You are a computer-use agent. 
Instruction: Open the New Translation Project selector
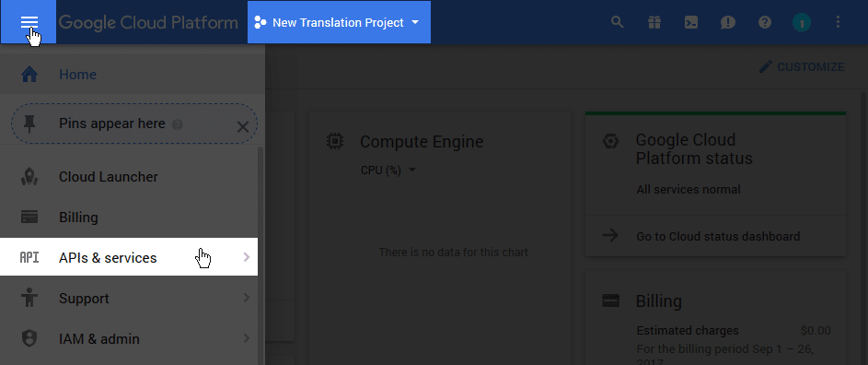(339, 22)
